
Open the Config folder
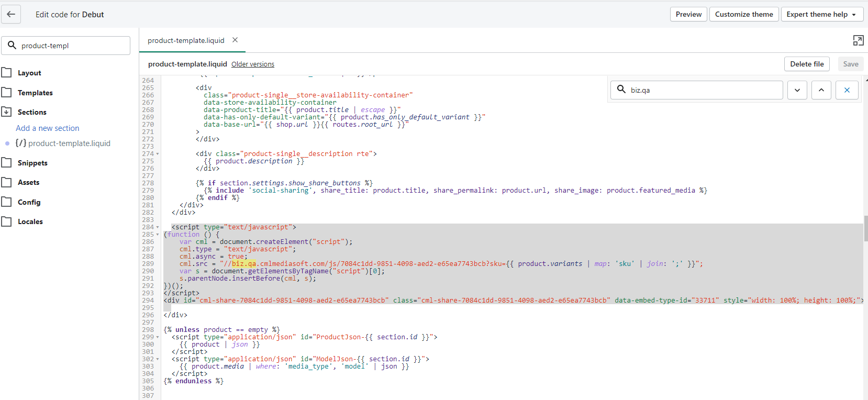[x=29, y=202]
